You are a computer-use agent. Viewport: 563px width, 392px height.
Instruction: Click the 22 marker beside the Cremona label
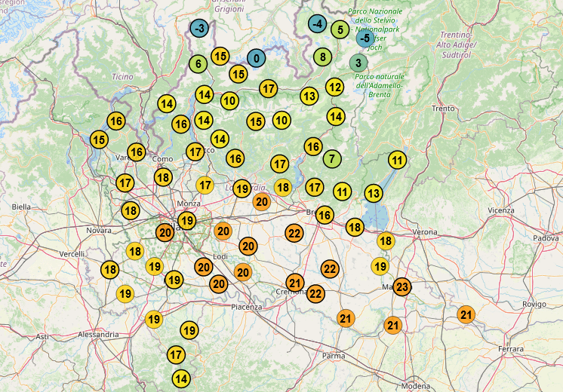point(315,294)
